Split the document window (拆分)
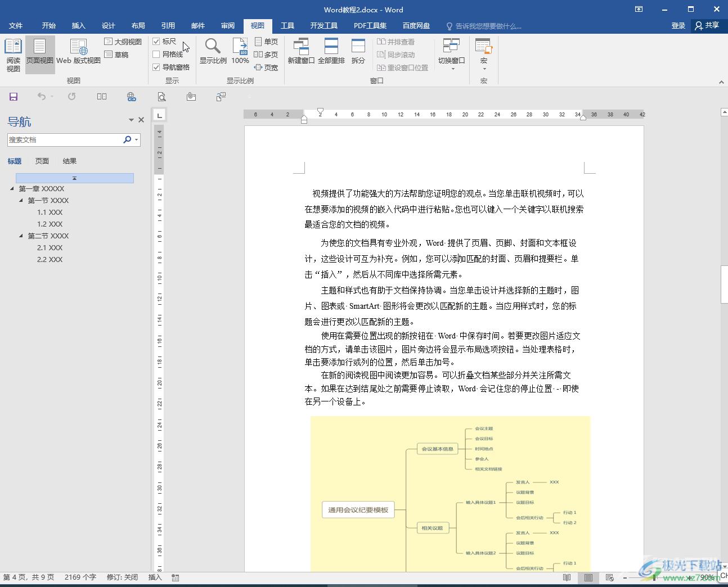Viewport: 728px width, 587px height. click(x=358, y=51)
